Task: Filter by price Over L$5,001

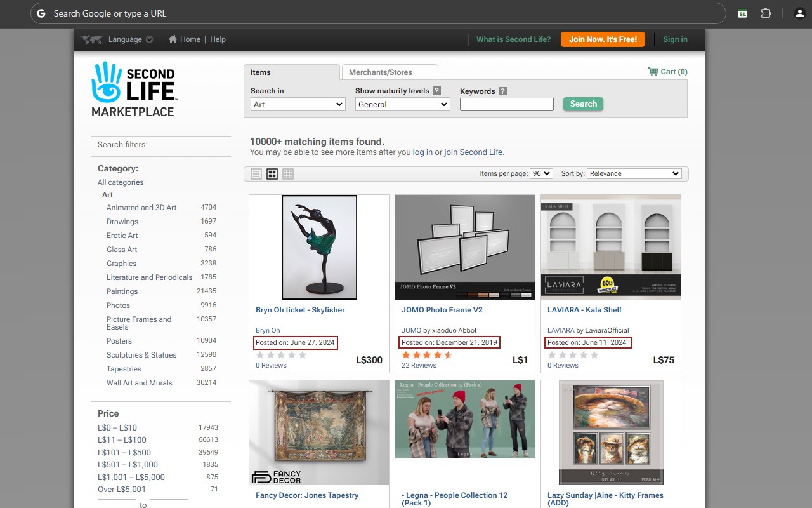Action: [x=122, y=490]
